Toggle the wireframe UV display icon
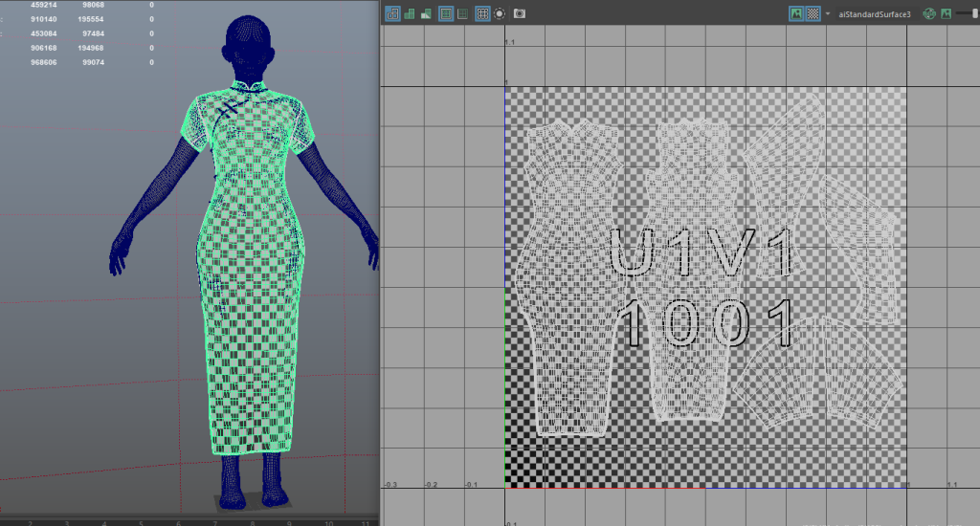This screenshot has height=526, width=980. point(392,13)
